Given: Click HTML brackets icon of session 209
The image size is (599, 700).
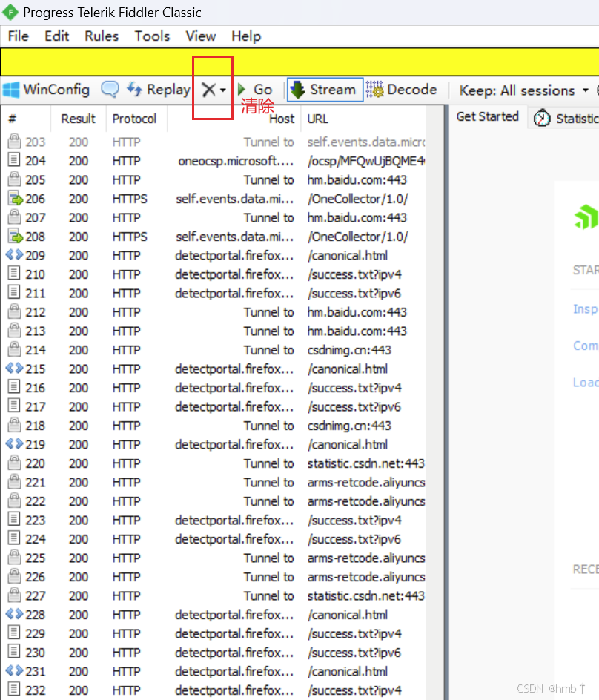Looking at the screenshot, I should 14,255.
